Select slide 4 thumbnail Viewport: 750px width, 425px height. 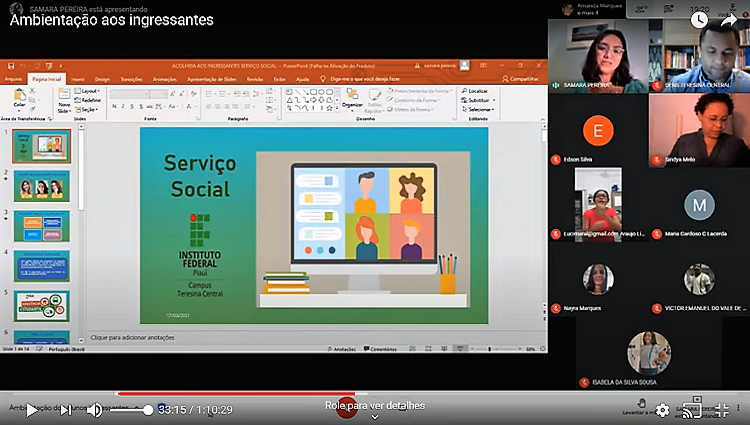pos(42,266)
